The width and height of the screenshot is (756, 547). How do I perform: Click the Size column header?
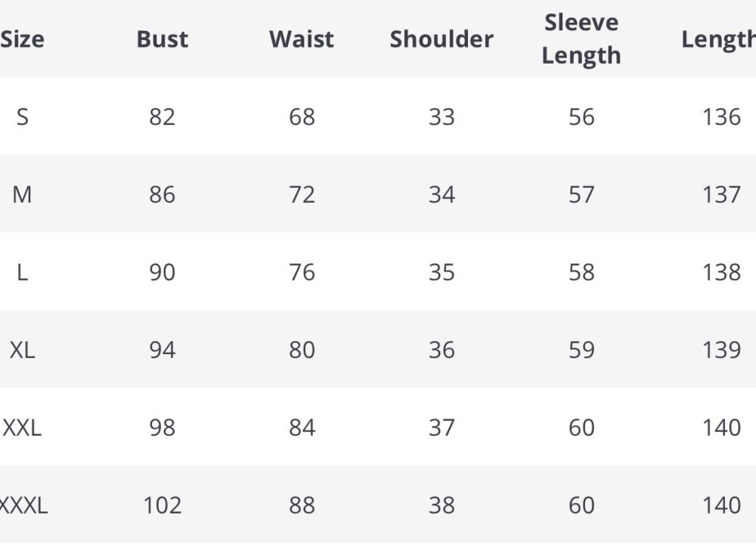[22, 39]
